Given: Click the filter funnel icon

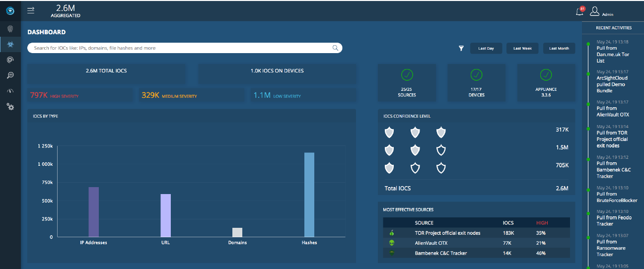Looking at the screenshot, I should click(461, 48).
